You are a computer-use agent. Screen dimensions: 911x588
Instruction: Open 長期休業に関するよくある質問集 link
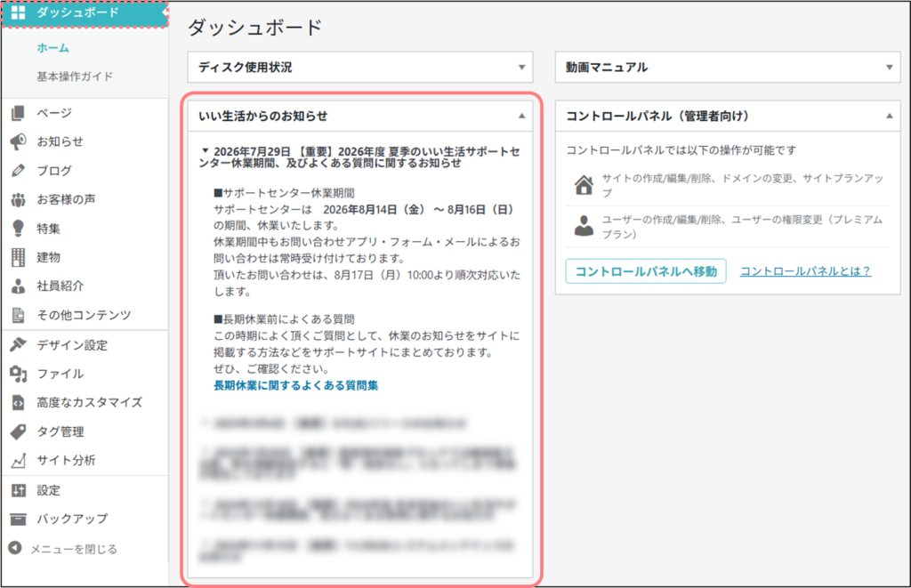[x=295, y=385]
